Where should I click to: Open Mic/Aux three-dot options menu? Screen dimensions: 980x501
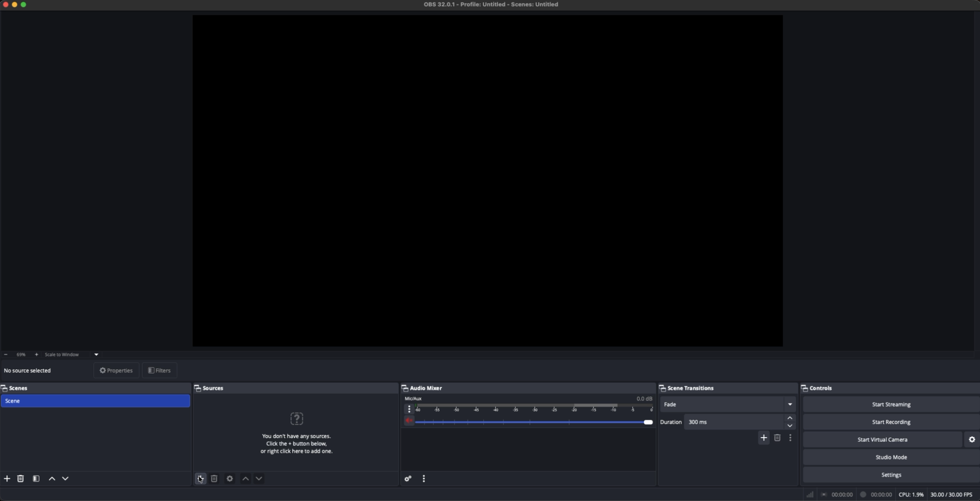pos(409,409)
